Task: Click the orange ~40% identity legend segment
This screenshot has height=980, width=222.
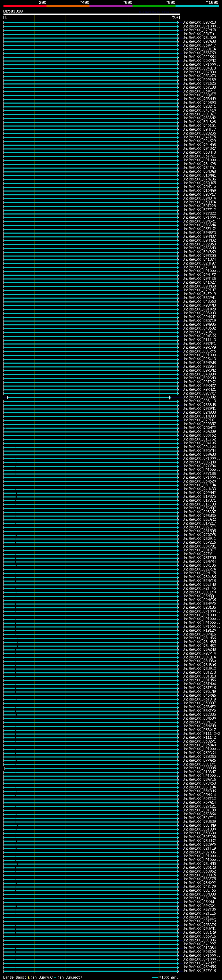Action: point(68,6)
